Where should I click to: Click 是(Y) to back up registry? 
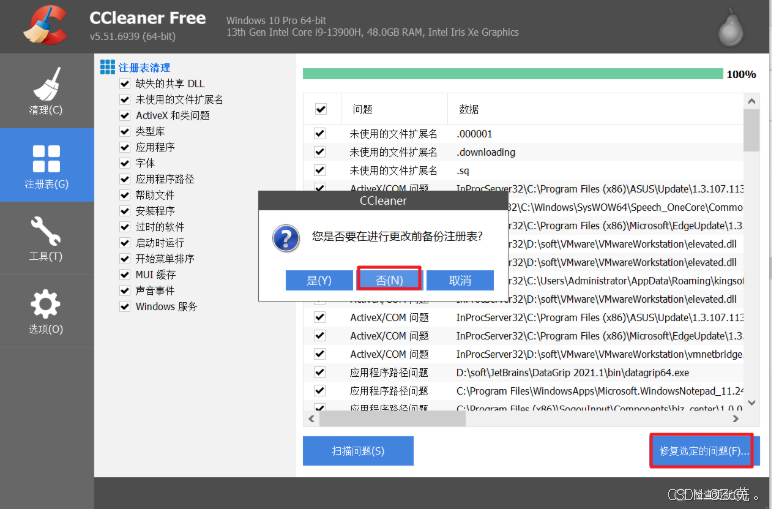pos(319,280)
